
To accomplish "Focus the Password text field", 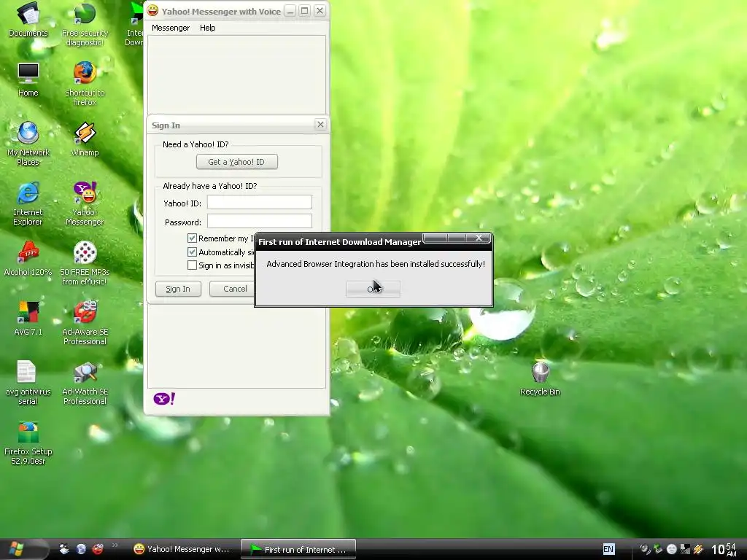I will pyautogui.click(x=260, y=222).
